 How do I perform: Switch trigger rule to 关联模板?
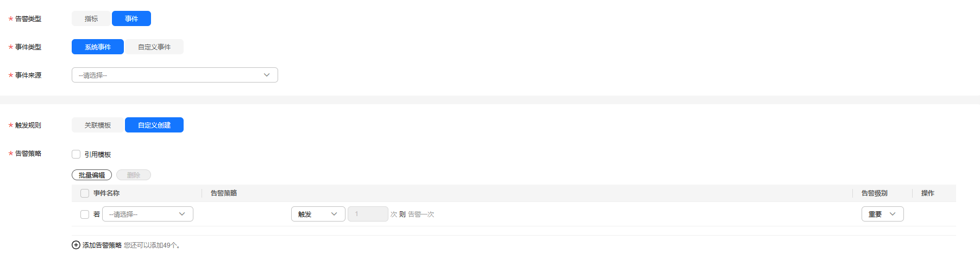pos(98,125)
